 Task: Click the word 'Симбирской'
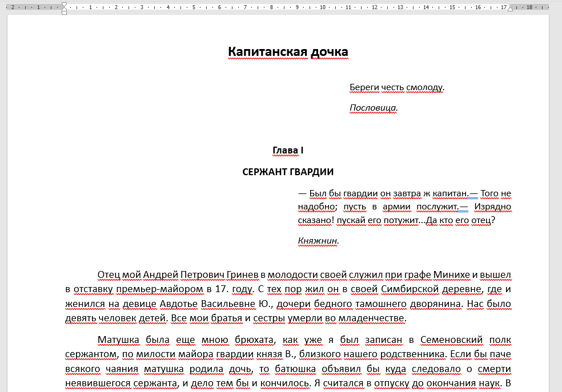(410, 289)
